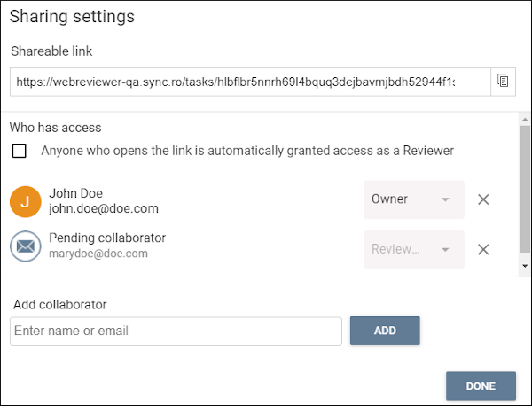Click the Reviewer dropdown arrow
The width and height of the screenshot is (532, 406).
[445, 250]
